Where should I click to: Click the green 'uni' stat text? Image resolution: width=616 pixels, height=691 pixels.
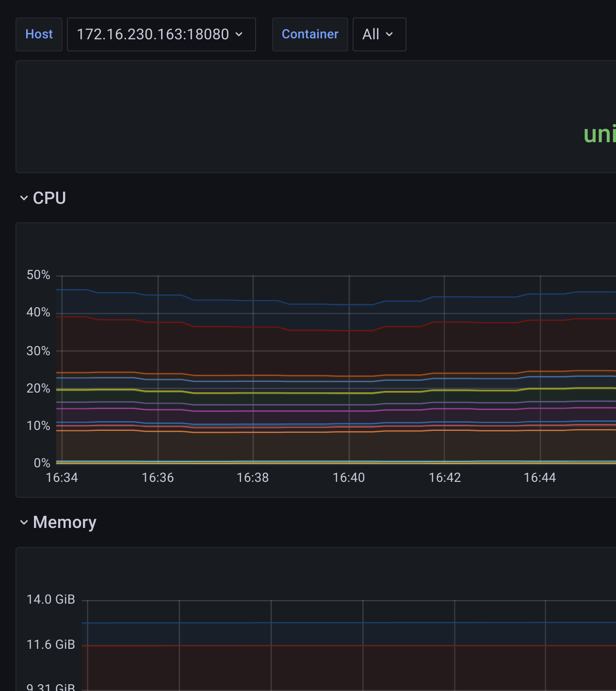tap(600, 134)
